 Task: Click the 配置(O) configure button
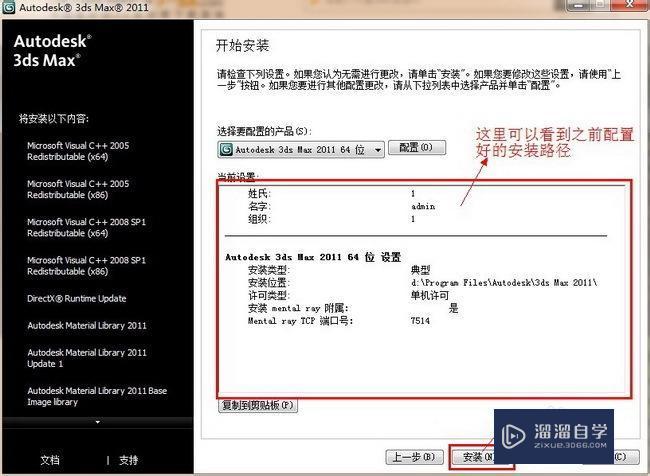417,147
